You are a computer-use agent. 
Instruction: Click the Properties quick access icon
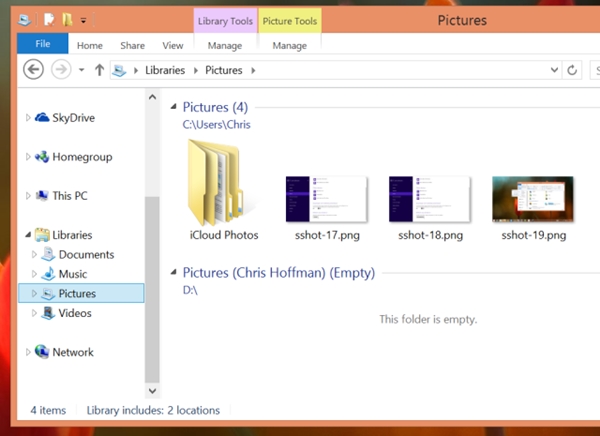tap(49, 20)
